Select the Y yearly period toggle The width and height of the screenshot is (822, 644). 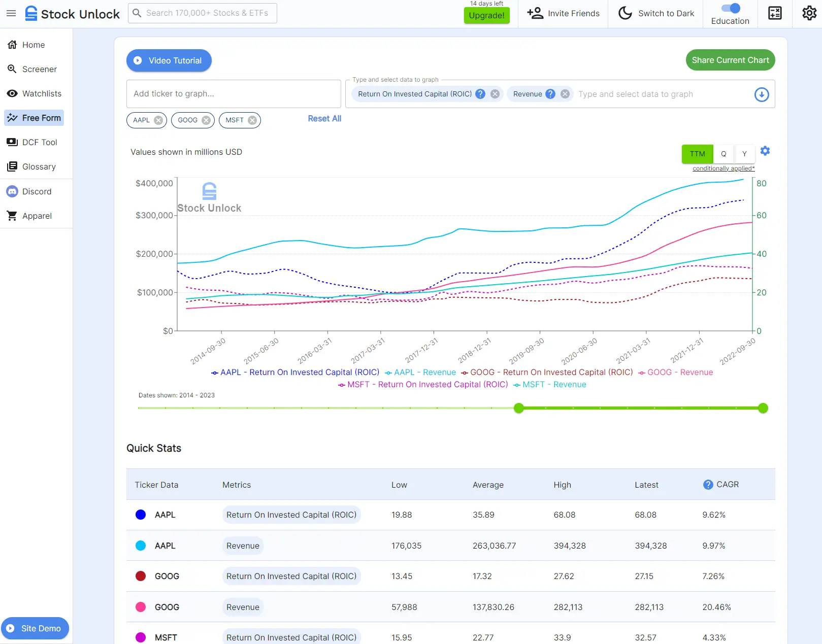pos(744,154)
